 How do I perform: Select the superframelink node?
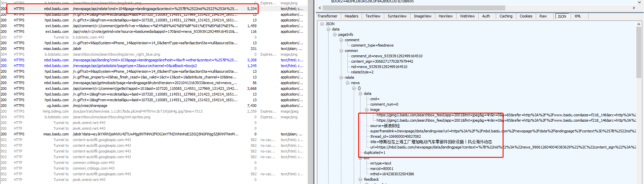[503, 131]
